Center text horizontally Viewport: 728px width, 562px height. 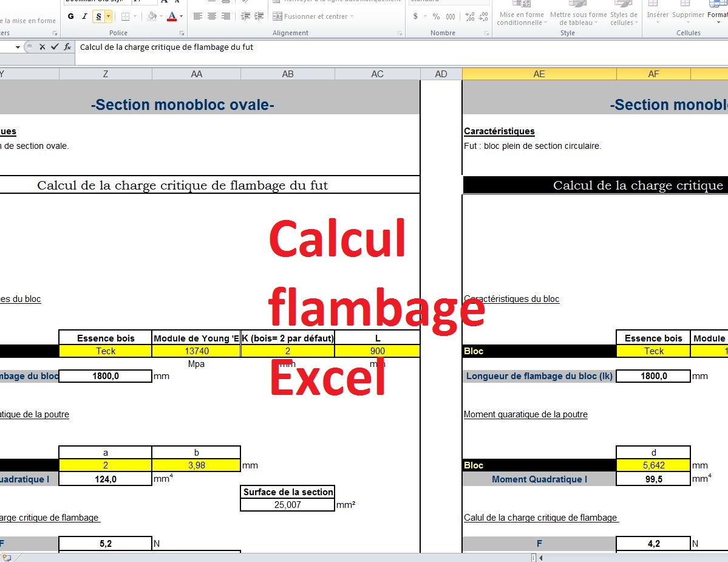[212, 16]
